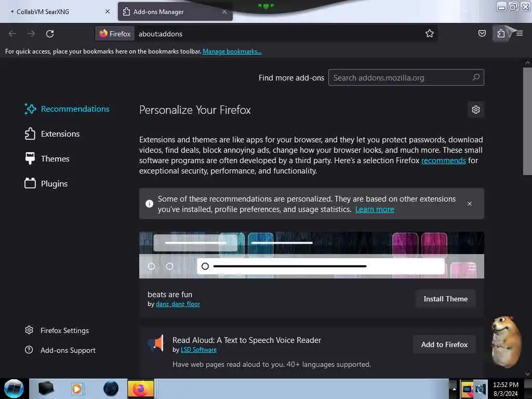Click the Manage bookmarks link
532x399 pixels.
[232, 51]
